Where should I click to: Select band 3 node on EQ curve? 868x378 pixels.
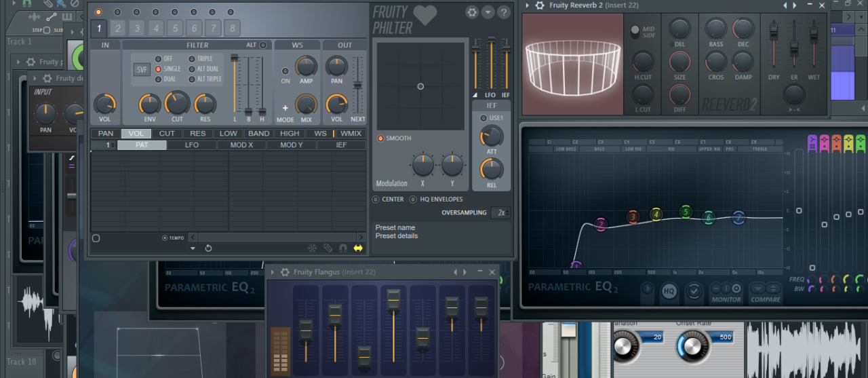coord(633,217)
